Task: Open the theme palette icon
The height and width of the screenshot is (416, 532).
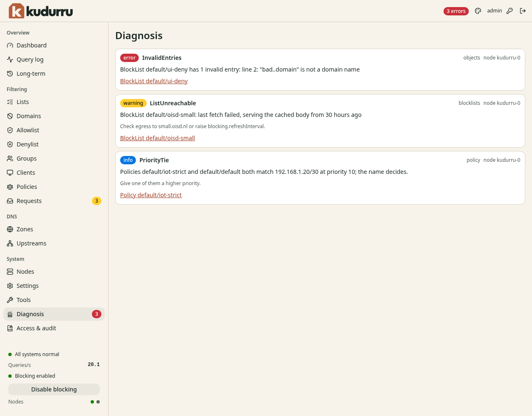Action: tap(478, 11)
